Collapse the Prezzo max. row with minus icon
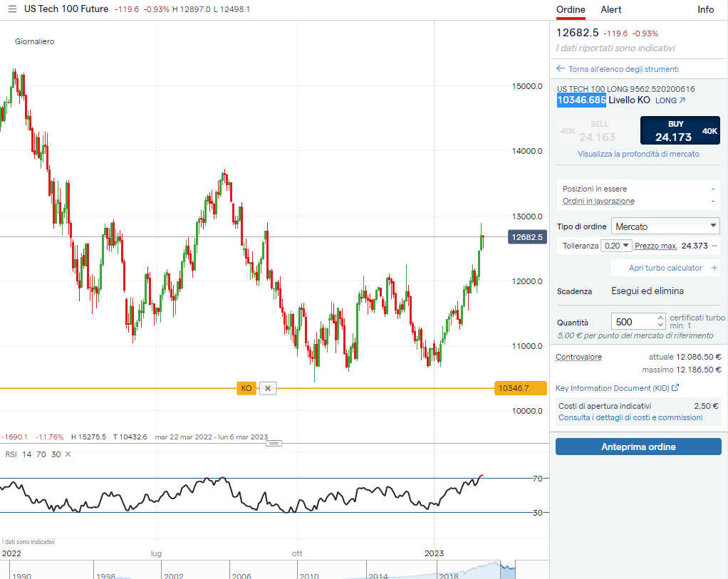This screenshot has height=579, width=728. [714, 246]
